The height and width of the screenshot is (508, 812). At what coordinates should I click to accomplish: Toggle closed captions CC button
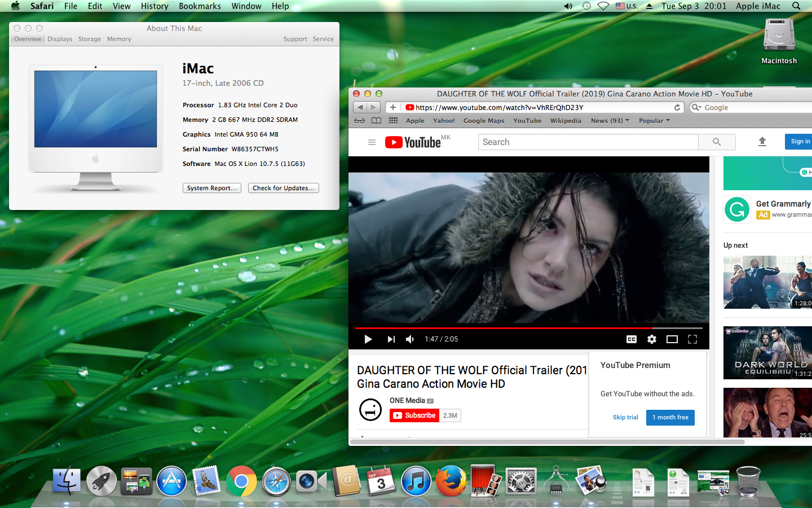(632, 339)
